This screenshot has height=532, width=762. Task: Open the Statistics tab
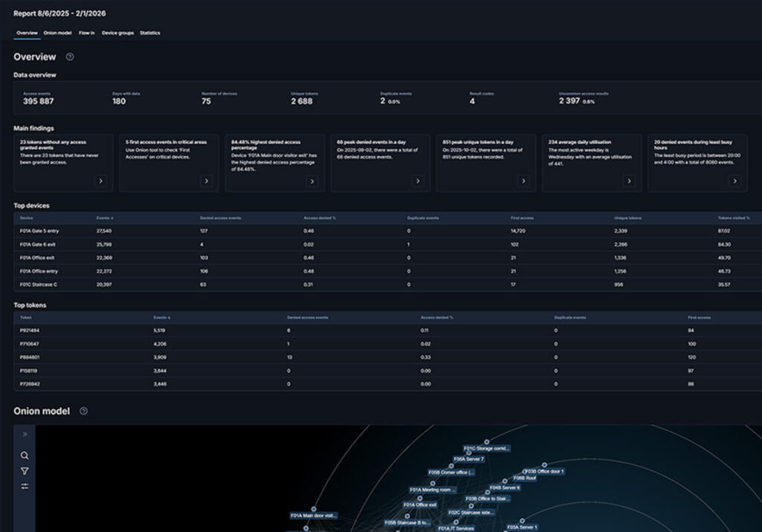(150, 33)
